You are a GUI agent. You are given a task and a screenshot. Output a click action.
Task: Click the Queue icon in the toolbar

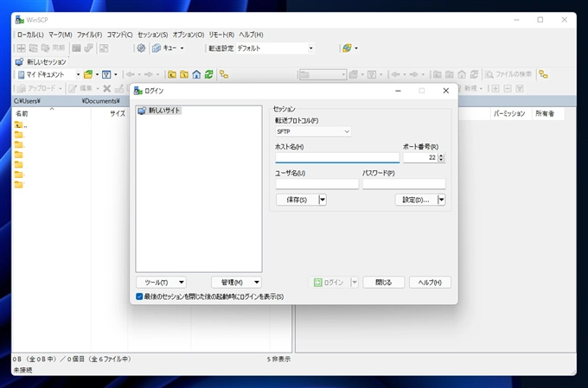157,48
